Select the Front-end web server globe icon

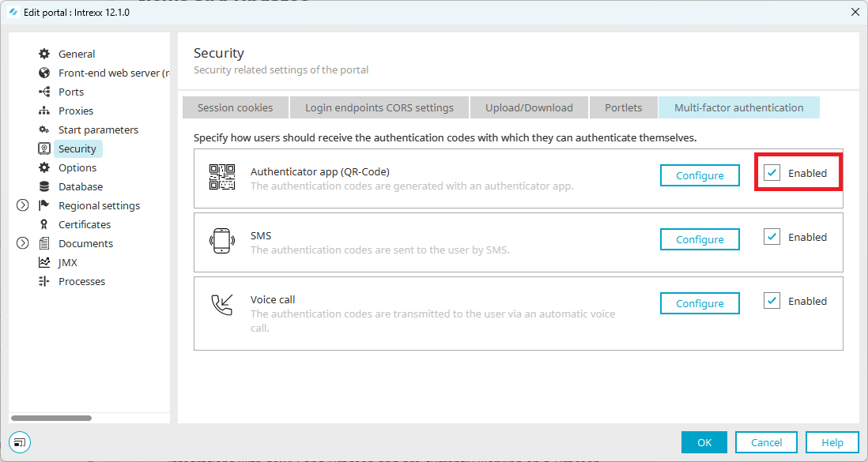[44, 73]
